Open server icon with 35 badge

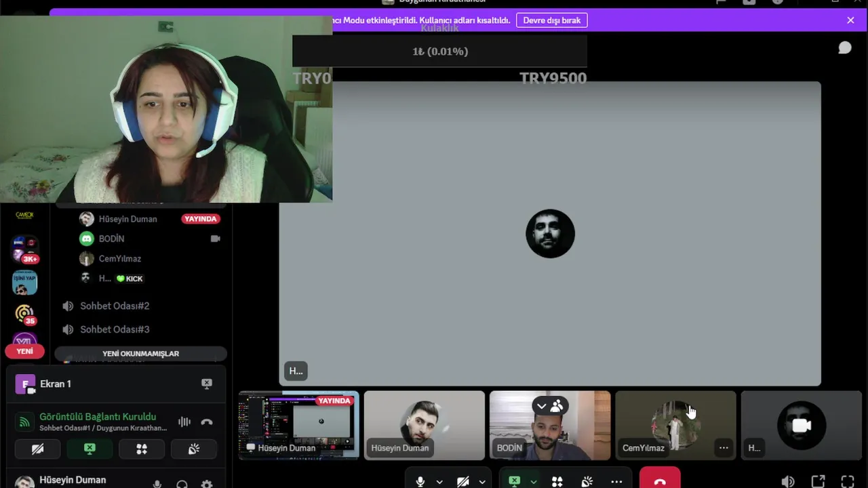pos(24,314)
